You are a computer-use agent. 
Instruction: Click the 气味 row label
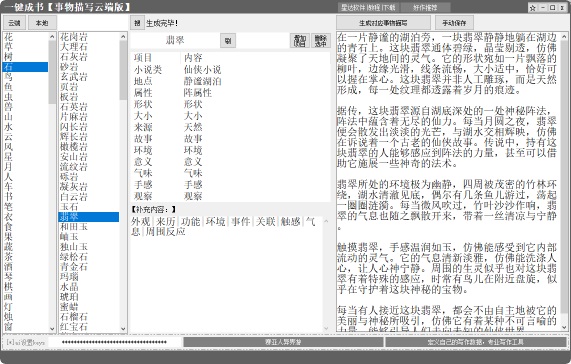(143, 173)
